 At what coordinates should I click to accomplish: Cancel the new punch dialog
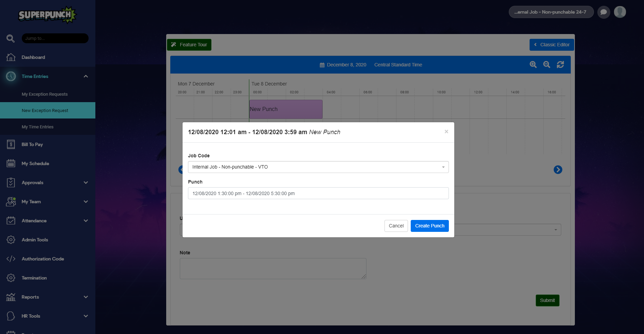coord(396,226)
